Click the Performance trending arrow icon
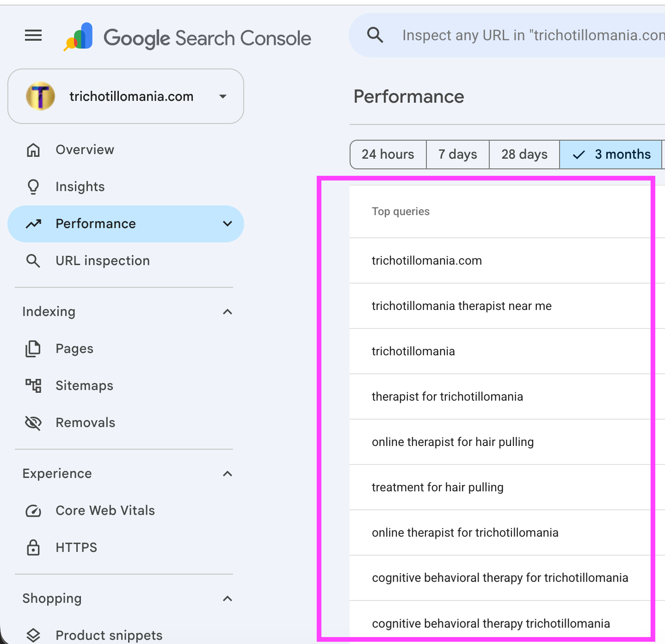 (33, 224)
